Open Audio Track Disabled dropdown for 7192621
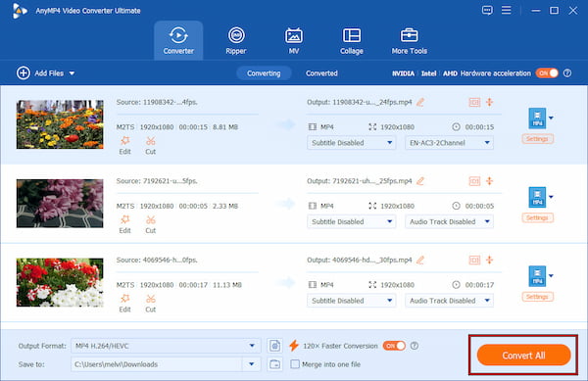The height and width of the screenshot is (381, 588). coord(449,221)
